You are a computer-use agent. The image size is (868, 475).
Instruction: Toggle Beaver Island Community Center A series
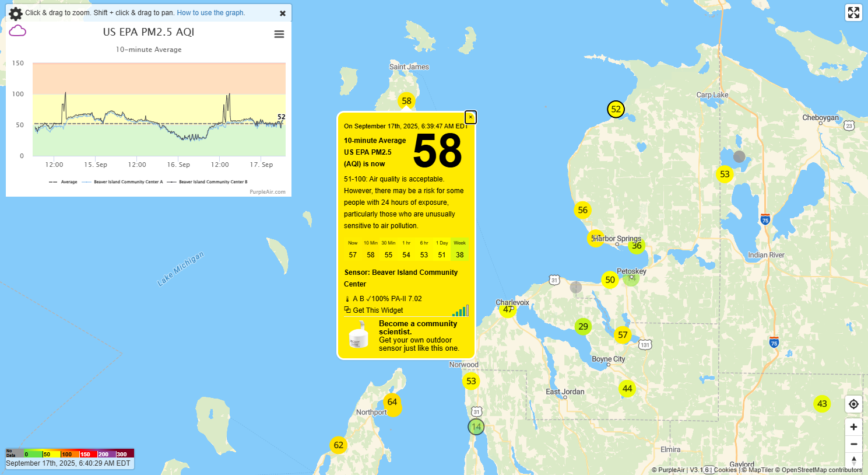click(123, 182)
